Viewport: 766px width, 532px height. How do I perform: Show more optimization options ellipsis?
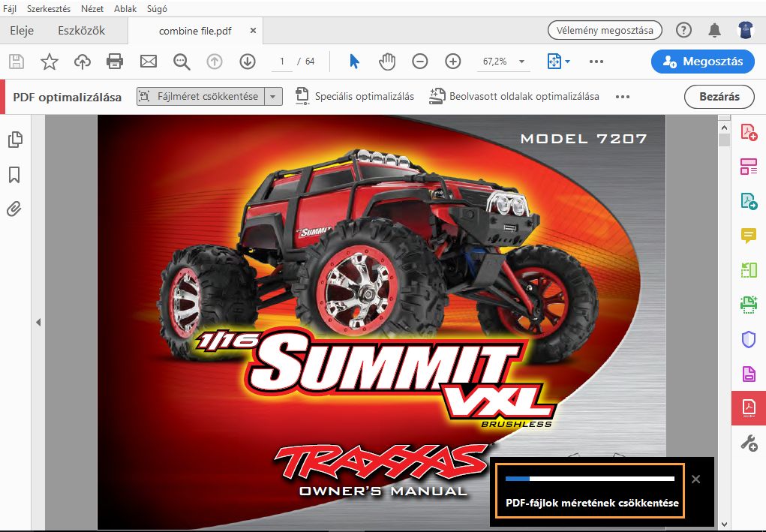point(623,97)
